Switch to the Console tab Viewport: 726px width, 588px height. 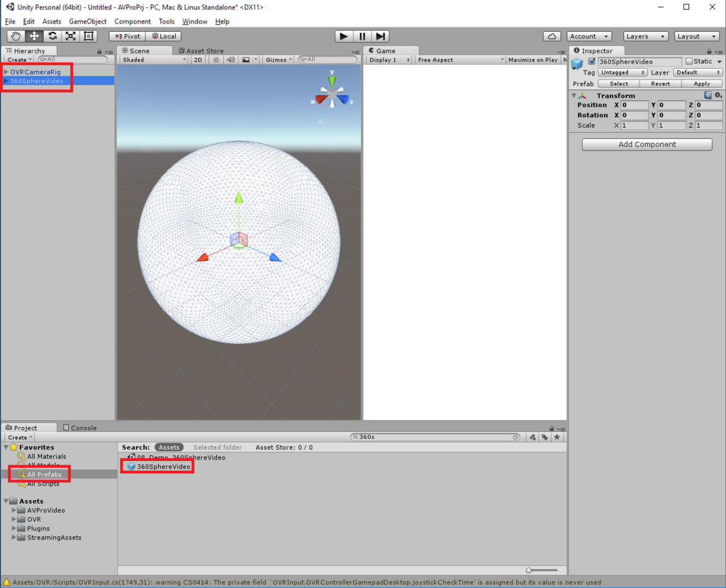pos(79,428)
